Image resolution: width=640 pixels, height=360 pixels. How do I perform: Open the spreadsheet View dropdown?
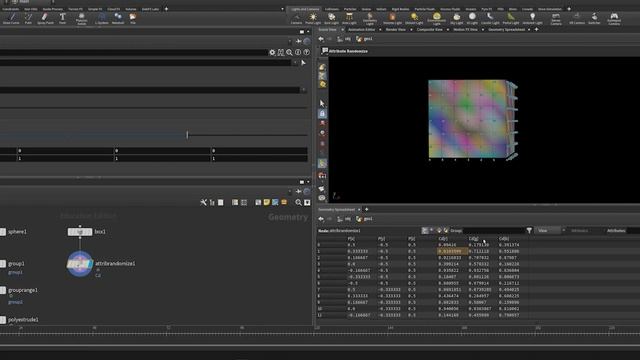click(549, 231)
